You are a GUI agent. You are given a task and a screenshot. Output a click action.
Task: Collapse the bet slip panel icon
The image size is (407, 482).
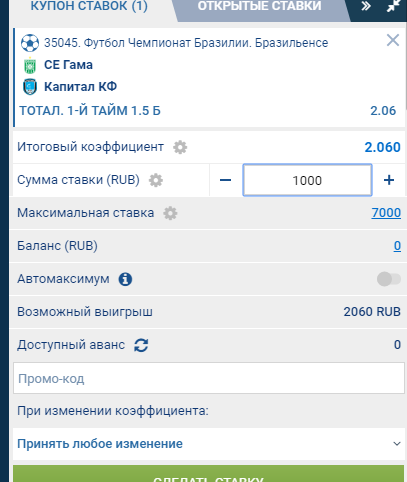tap(394, 6)
